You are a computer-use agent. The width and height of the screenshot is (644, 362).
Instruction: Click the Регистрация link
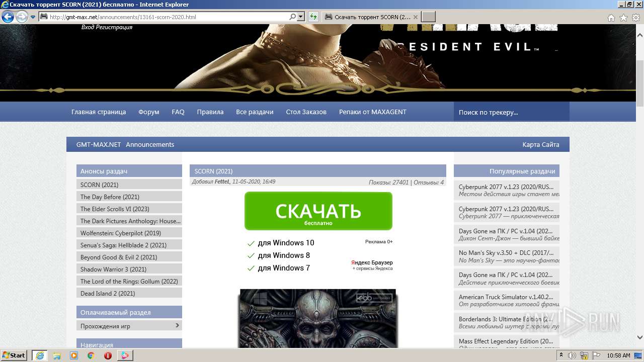pos(114,27)
